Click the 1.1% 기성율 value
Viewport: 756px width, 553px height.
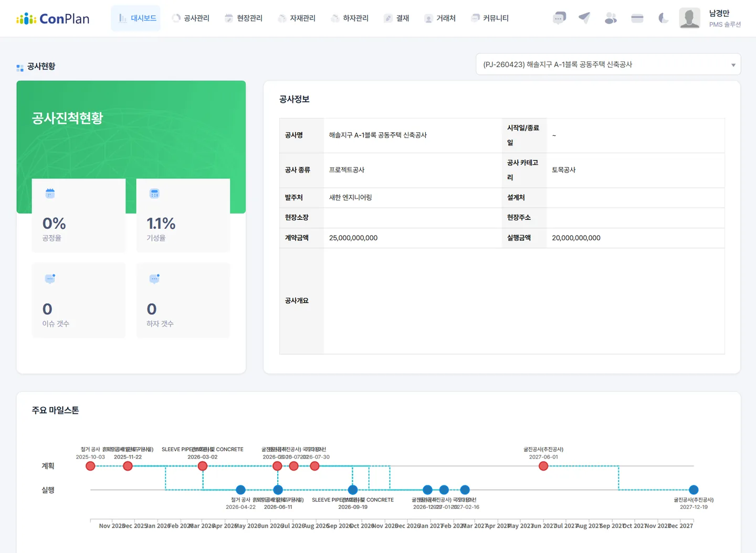(161, 224)
